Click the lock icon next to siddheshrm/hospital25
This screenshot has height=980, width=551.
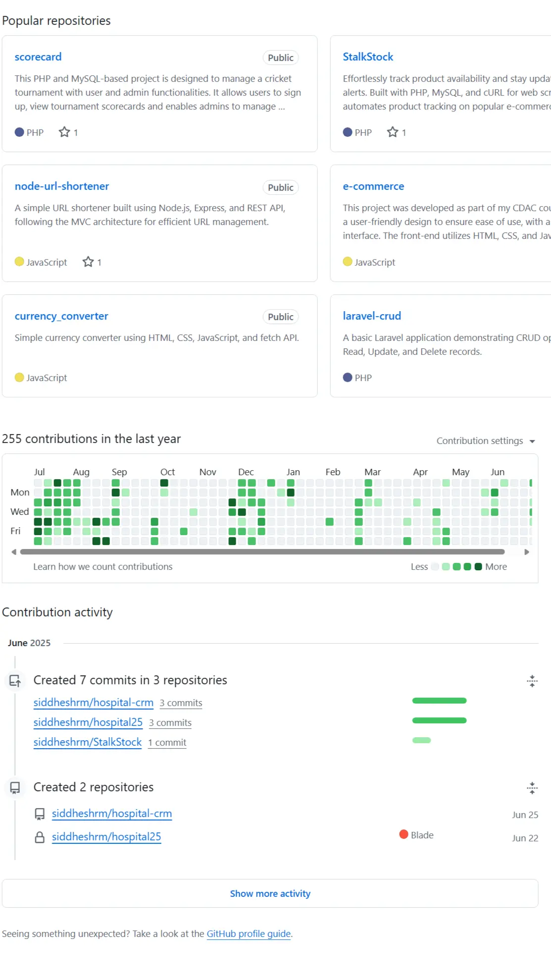(x=40, y=836)
